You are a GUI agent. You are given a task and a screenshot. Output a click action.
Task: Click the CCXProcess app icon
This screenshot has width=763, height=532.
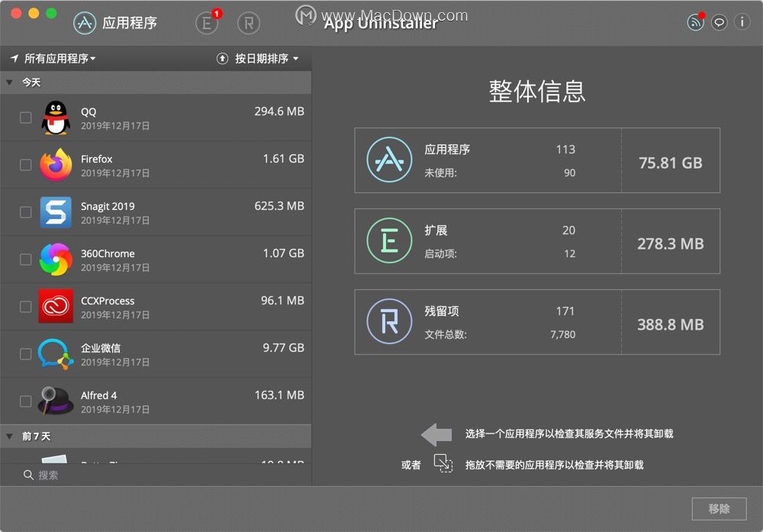click(56, 306)
